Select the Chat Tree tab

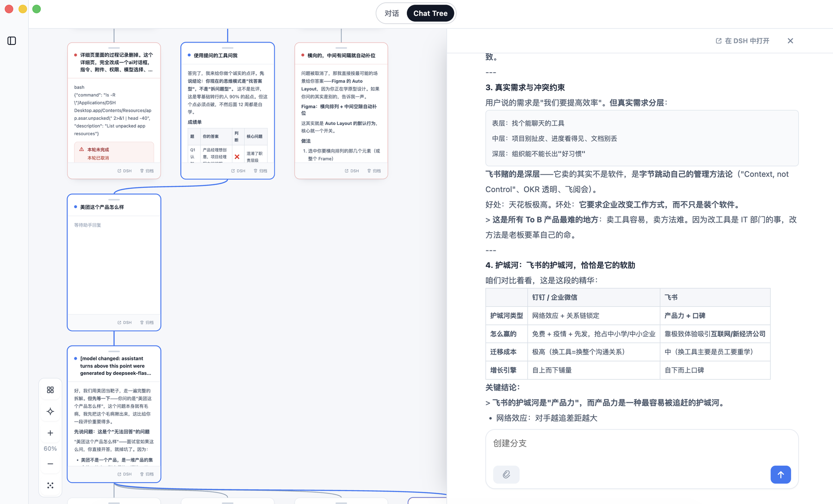[430, 13]
